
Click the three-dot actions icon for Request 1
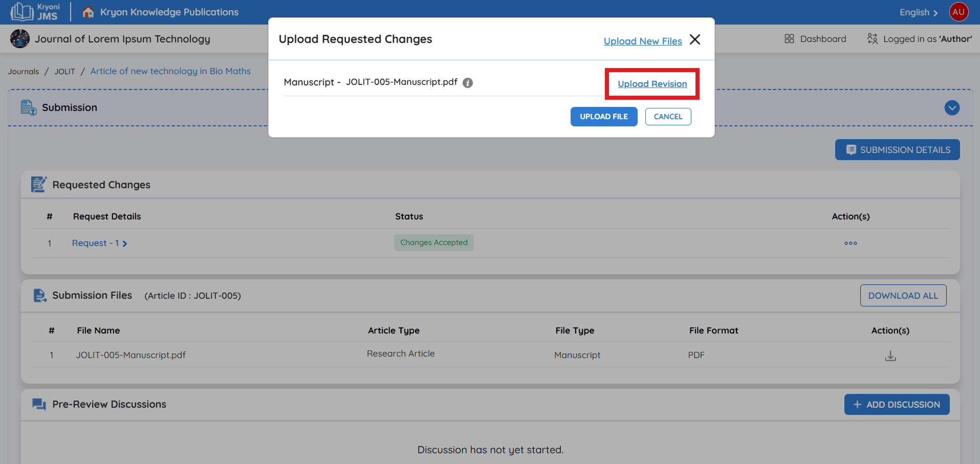pos(850,244)
